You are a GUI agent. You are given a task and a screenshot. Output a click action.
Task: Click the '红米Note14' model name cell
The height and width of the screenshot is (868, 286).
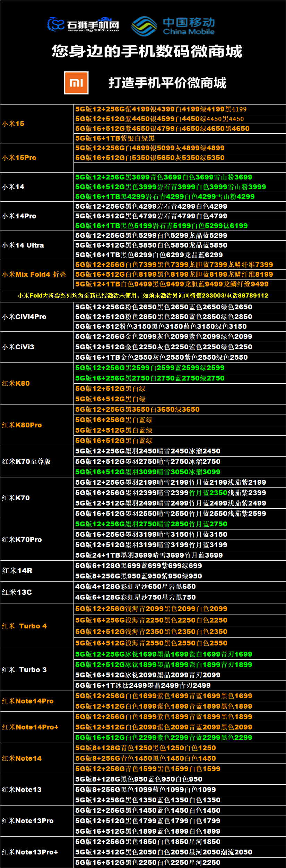[37, 758]
